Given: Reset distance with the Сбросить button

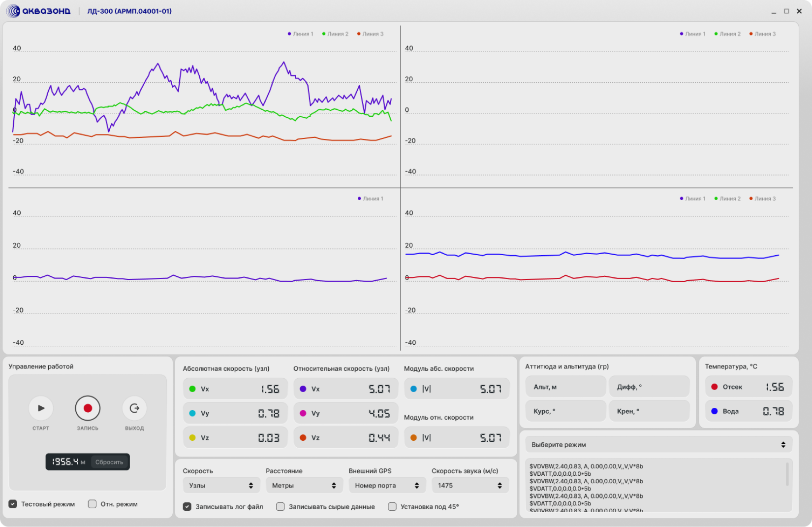Looking at the screenshot, I should [109, 462].
